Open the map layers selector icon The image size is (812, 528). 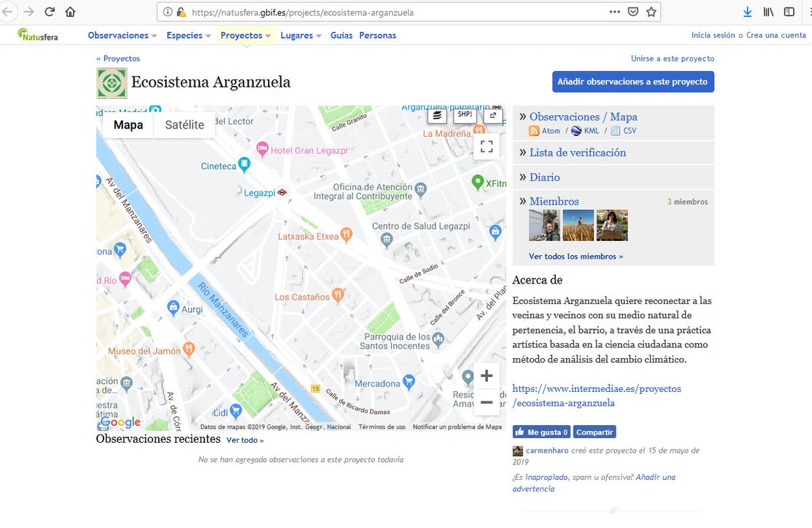pos(436,116)
